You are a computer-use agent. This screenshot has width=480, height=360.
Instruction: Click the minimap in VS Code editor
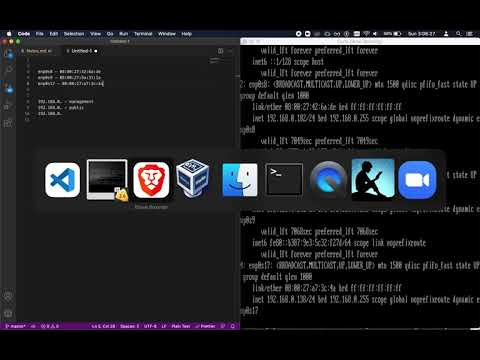215,61
